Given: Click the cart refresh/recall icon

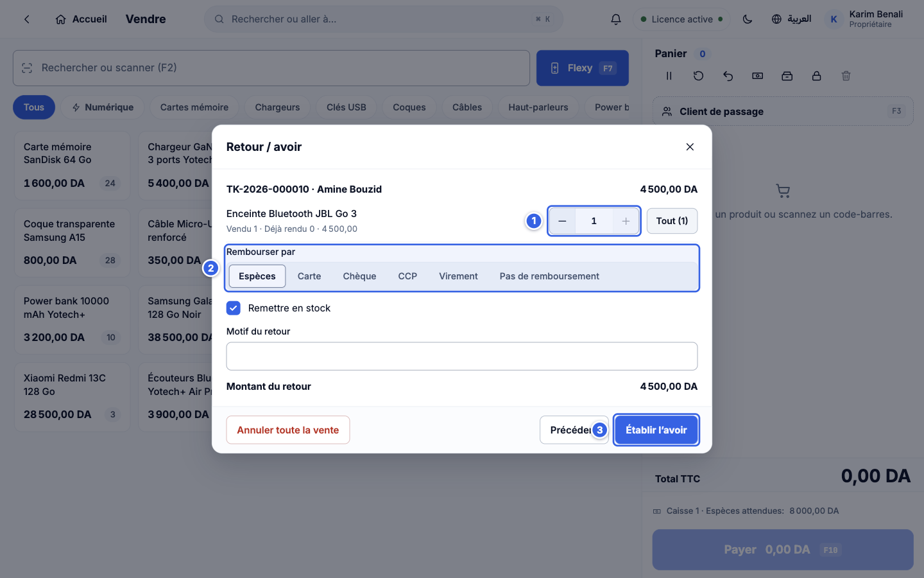Looking at the screenshot, I should pos(698,76).
